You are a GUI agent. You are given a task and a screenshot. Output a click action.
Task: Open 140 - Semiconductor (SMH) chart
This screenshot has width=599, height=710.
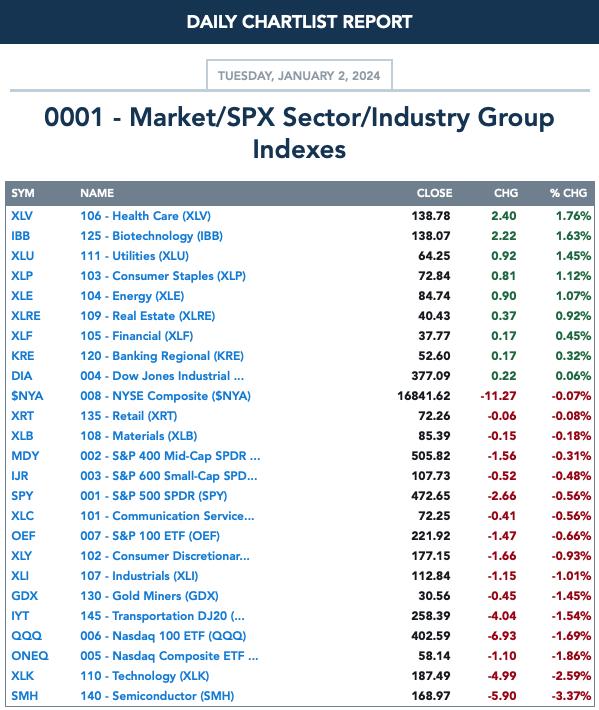tap(157, 696)
